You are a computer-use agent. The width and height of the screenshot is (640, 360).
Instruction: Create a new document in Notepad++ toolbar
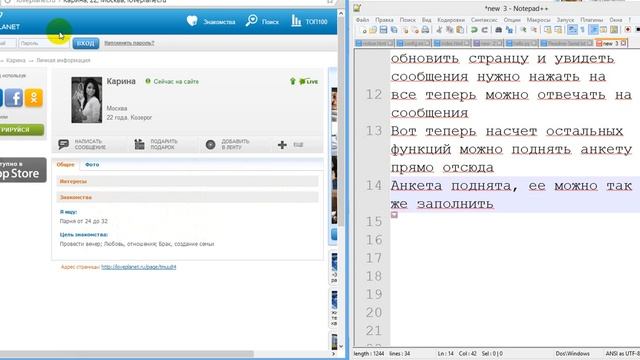[363, 30]
